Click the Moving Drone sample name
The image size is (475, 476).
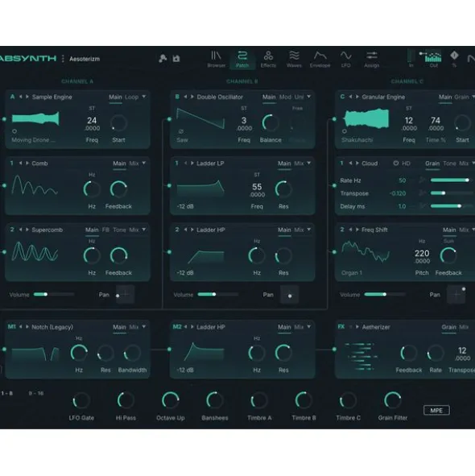[33, 140]
